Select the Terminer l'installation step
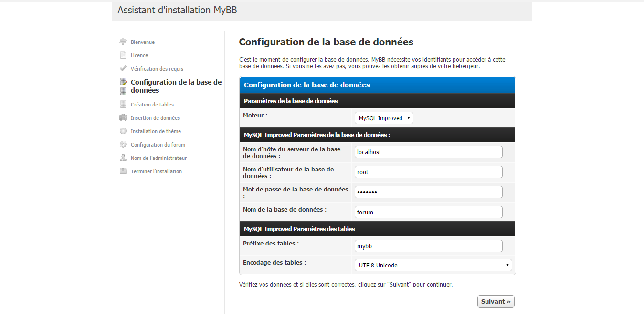Image resolution: width=644 pixels, height=319 pixels. pyautogui.click(x=156, y=171)
